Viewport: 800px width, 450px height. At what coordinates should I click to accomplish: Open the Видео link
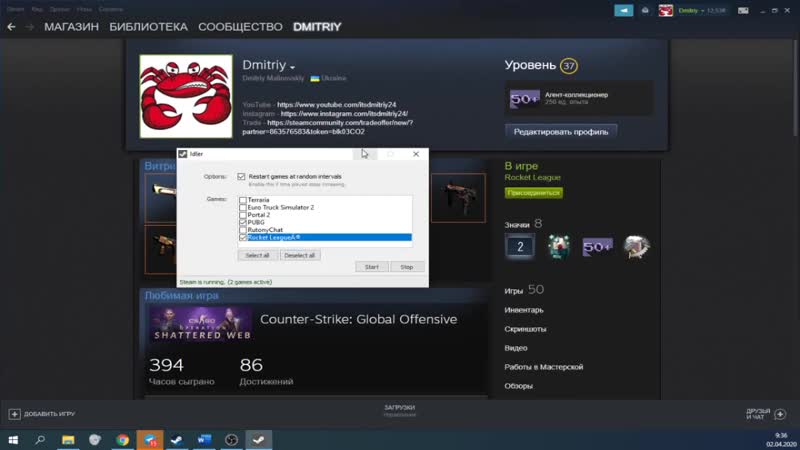(516, 348)
